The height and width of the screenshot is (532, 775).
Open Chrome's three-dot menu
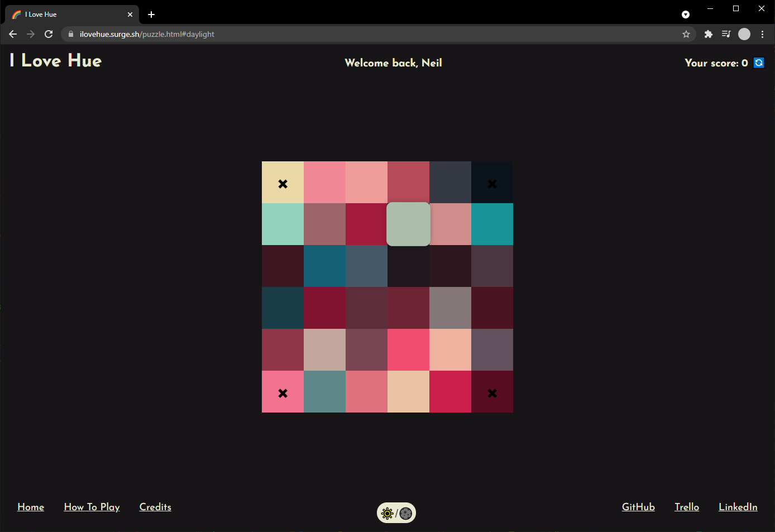point(762,34)
